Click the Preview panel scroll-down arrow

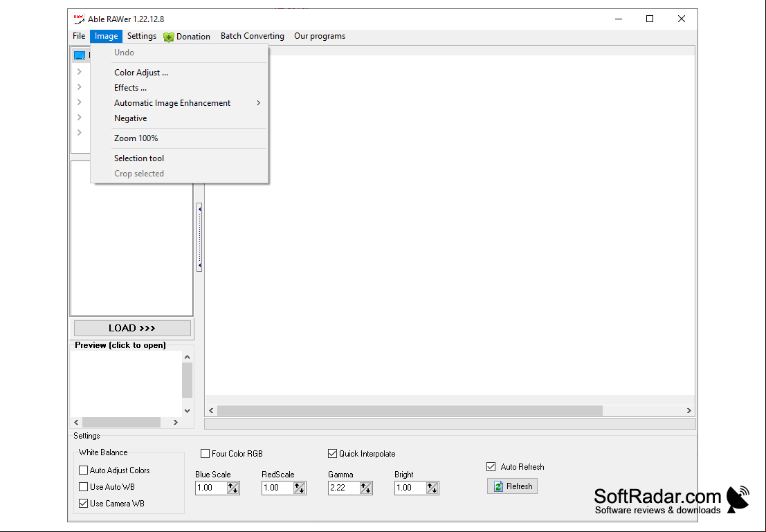pos(187,411)
